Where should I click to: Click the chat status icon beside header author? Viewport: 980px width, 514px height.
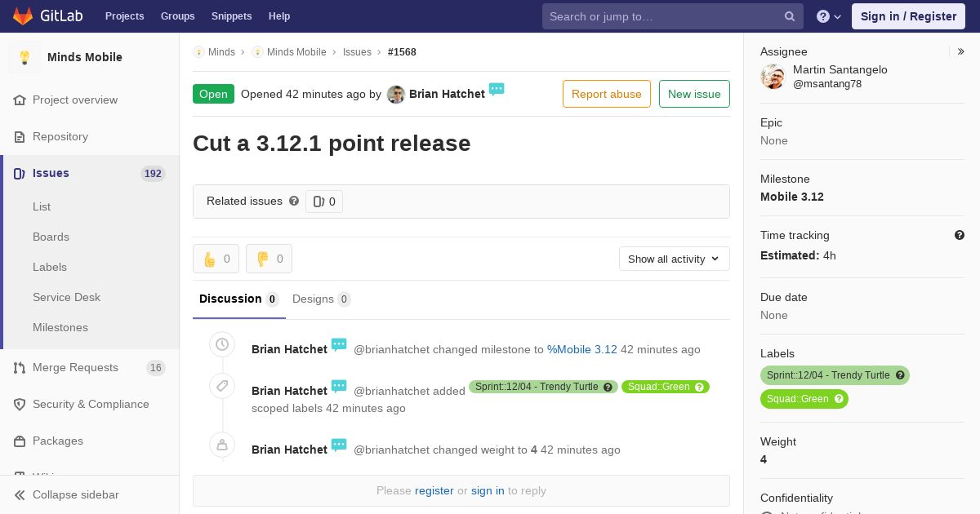[497, 89]
